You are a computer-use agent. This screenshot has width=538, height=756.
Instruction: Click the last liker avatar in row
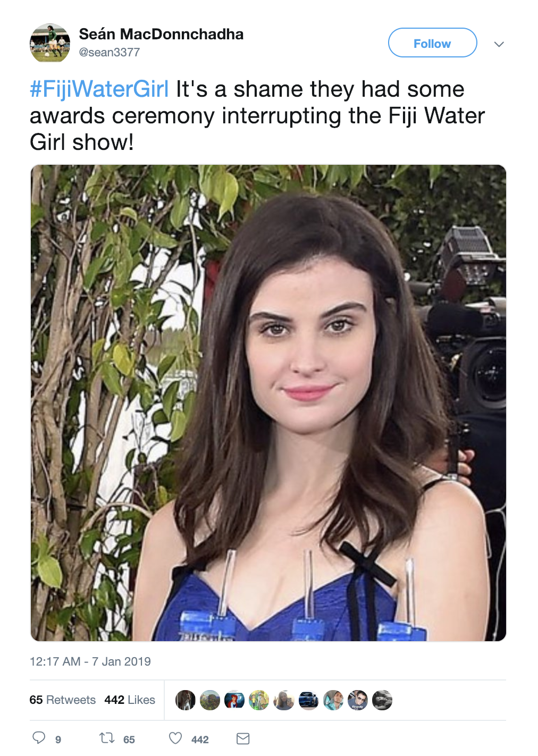pyautogui.click(x=382, y=700)
